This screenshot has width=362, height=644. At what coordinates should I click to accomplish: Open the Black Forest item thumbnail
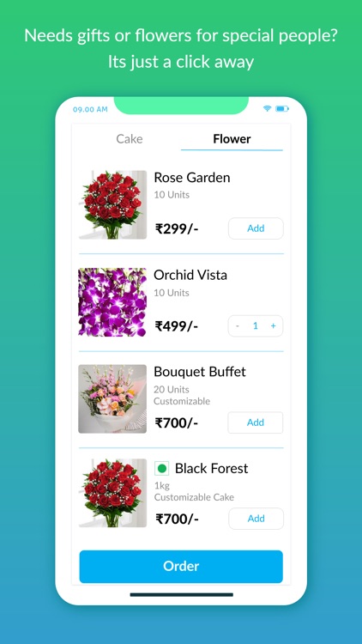(112, 493)
